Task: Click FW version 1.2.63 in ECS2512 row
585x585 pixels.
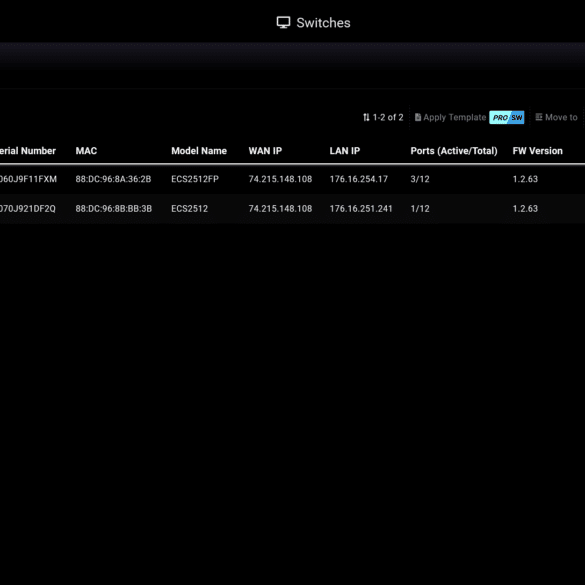Action: coord(525,209)
